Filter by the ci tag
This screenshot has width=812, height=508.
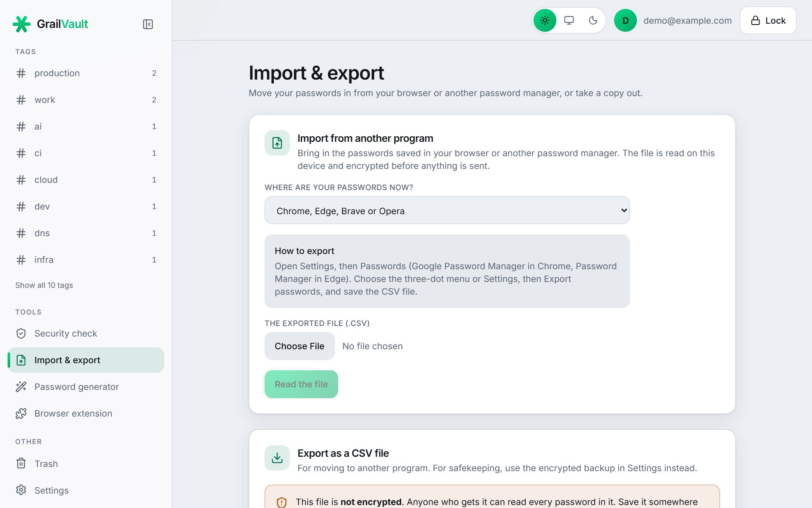(86, 153)
